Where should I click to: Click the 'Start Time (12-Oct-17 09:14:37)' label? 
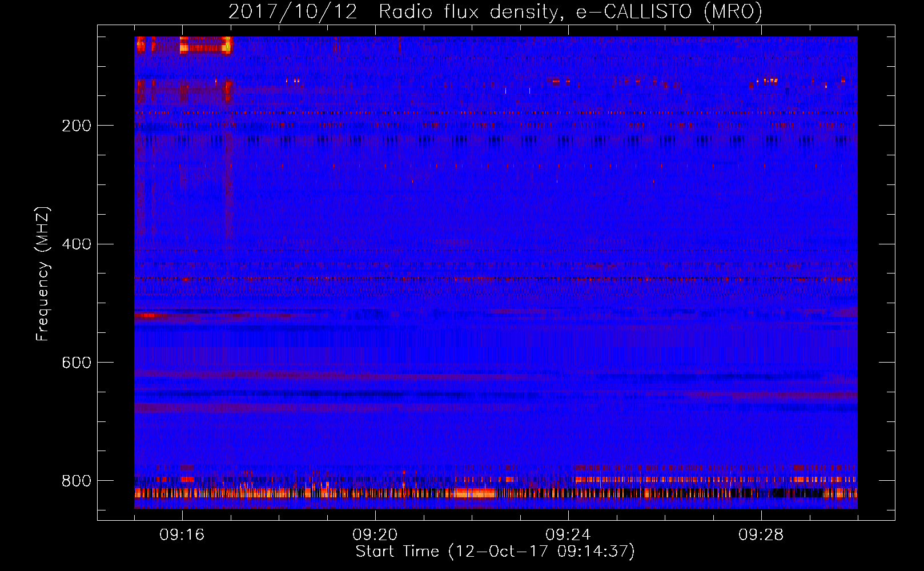(495, 551)
